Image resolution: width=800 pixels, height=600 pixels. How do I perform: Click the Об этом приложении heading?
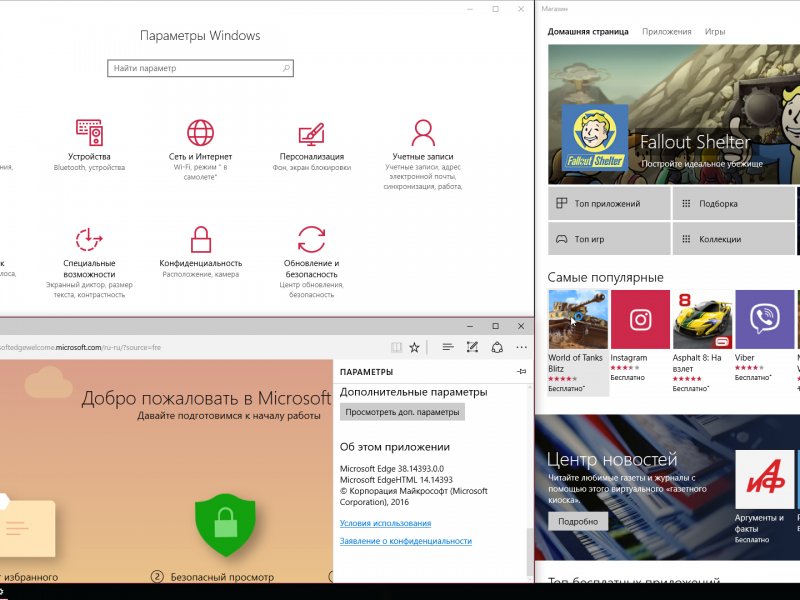coord(395,447)
